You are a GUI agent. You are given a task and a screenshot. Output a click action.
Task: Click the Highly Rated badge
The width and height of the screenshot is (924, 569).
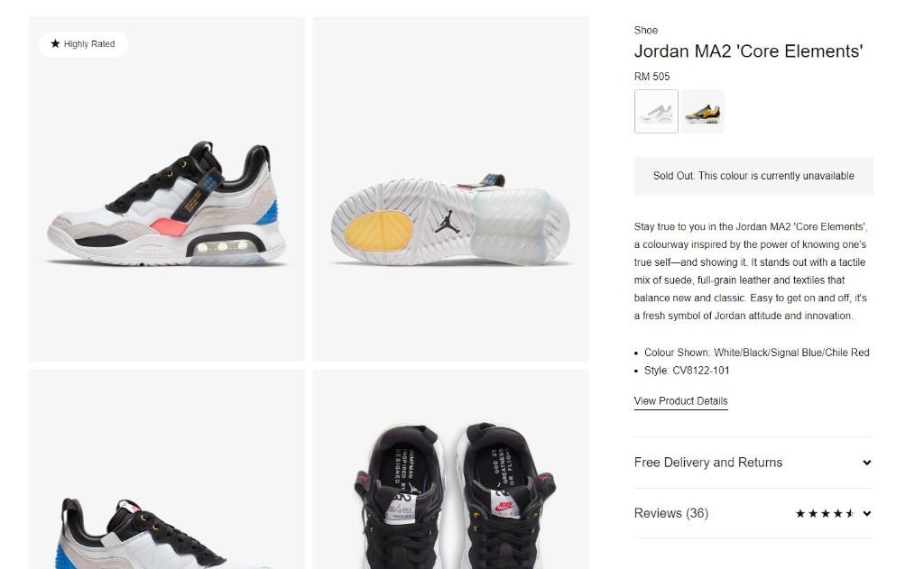tap(83, 44)
